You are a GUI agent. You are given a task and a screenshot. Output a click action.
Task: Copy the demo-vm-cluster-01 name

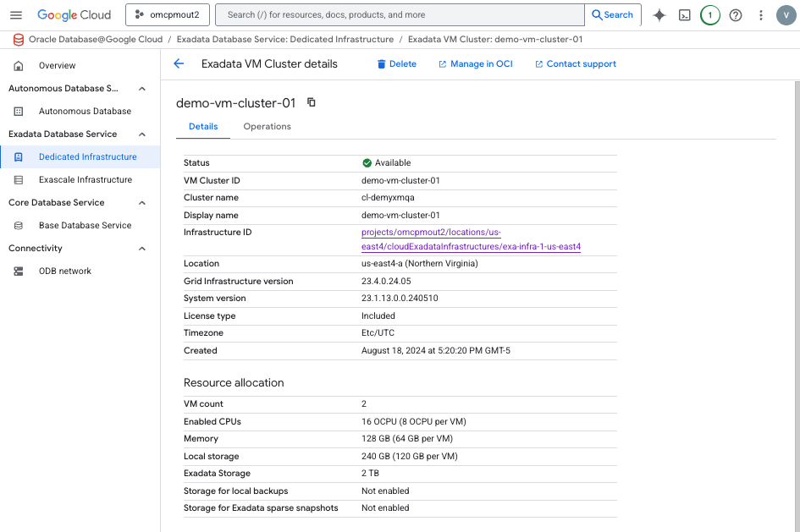pyautogui.click(x=309, y=101)
